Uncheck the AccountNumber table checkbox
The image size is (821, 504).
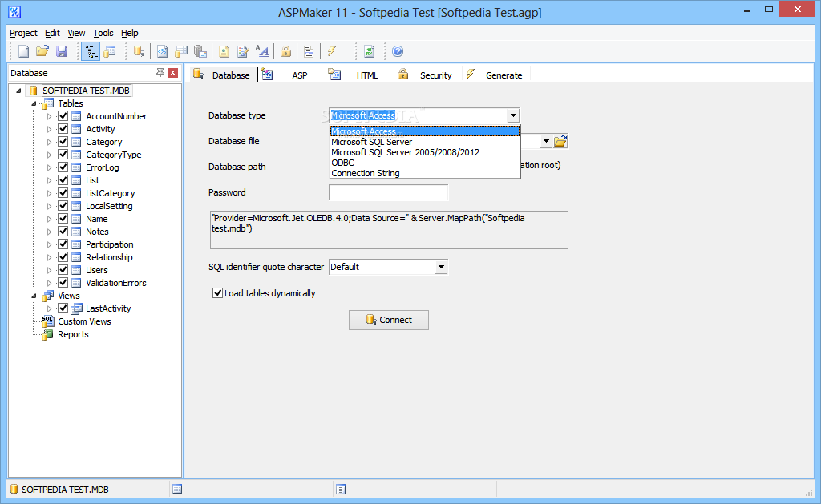click(x=63, y=115)
